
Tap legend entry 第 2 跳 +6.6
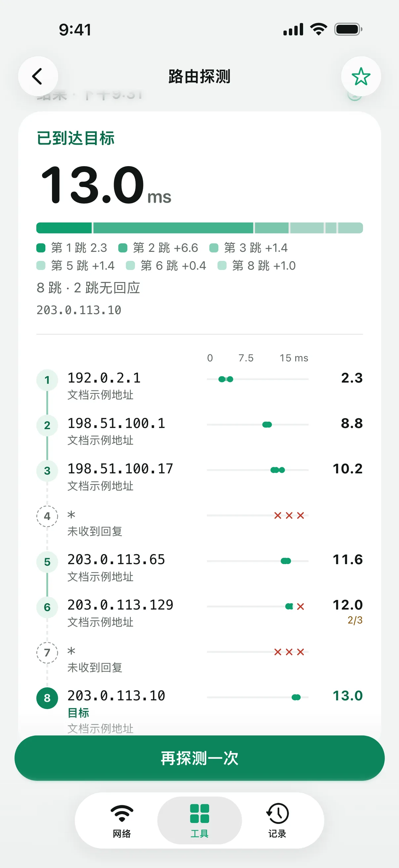click(158, 248)
